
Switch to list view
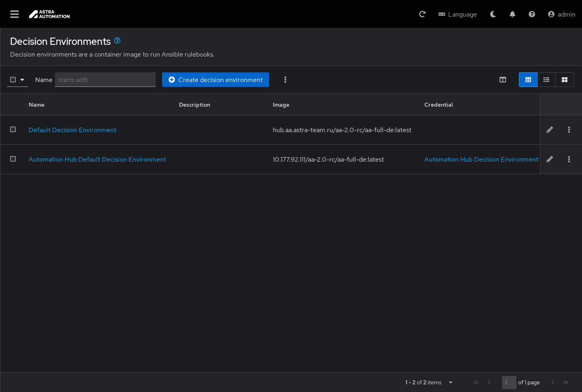tap(546, 80)
